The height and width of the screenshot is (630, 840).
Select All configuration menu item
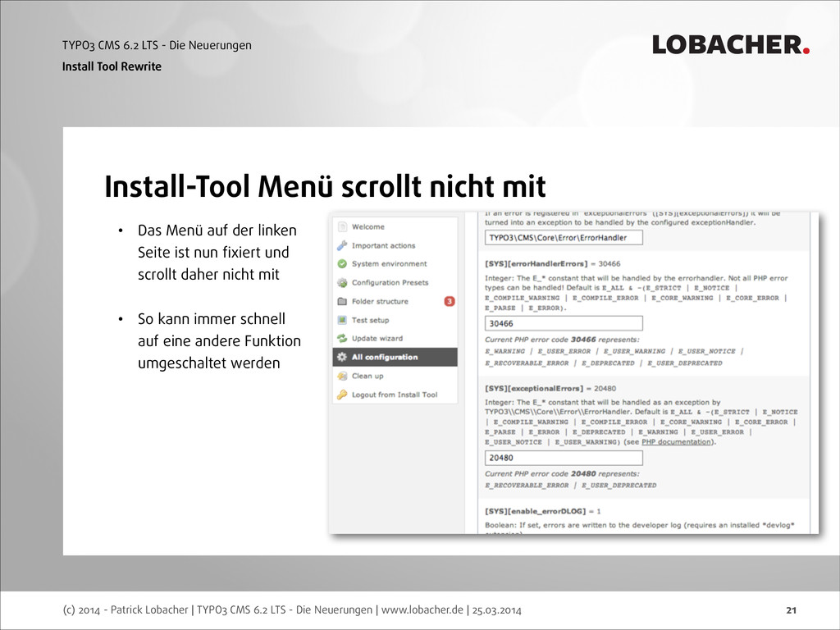(x=395, y=357)
